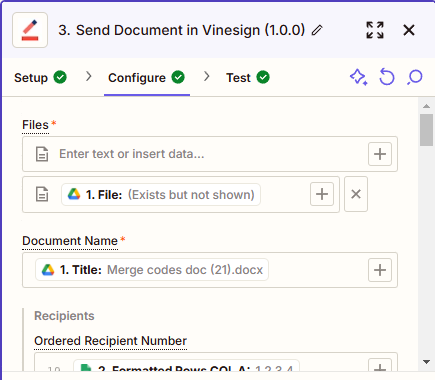Screen dimensions: 435x380
Task: Open the AI sparkle assistant icon
Action: coord(359,77)
